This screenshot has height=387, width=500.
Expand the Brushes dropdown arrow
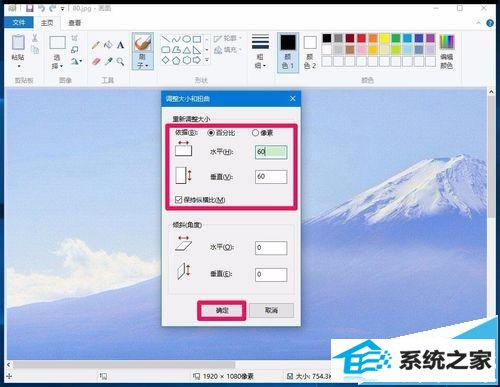point(146,66)
